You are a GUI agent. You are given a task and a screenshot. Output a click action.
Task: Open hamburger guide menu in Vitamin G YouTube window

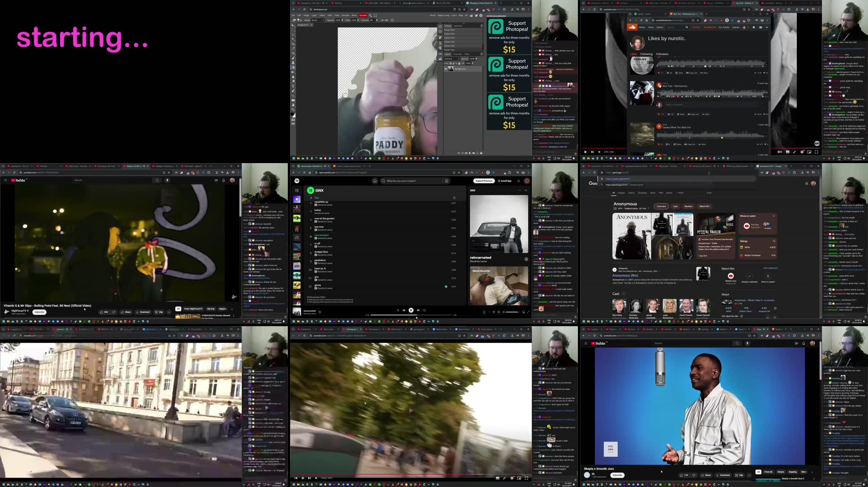5,180
